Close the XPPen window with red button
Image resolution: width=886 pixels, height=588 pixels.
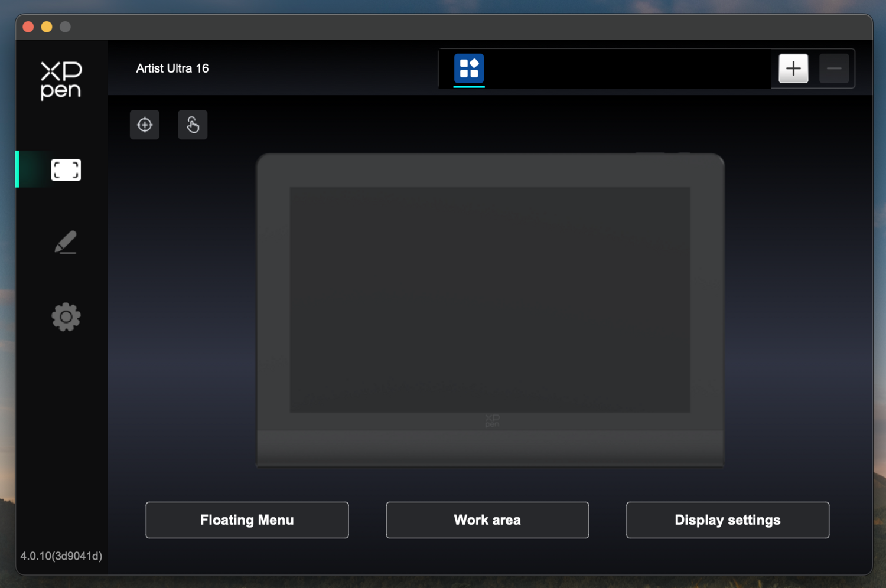[28, 27]
